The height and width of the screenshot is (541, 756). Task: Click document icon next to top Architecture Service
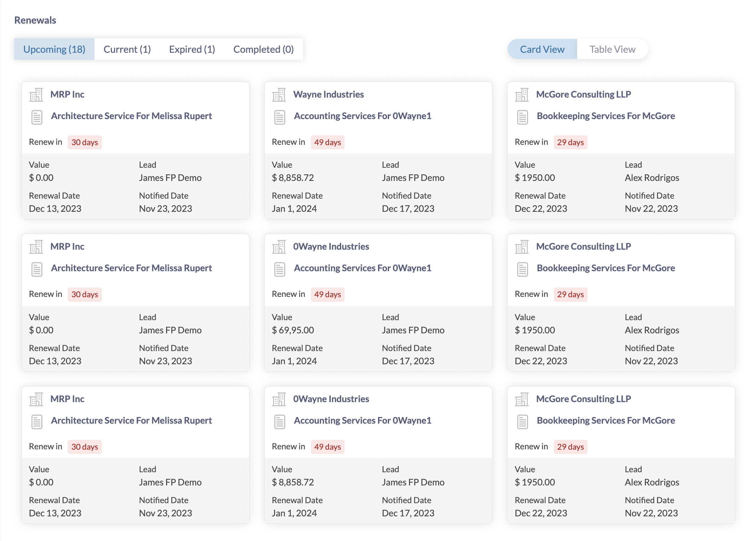point(37,117)
